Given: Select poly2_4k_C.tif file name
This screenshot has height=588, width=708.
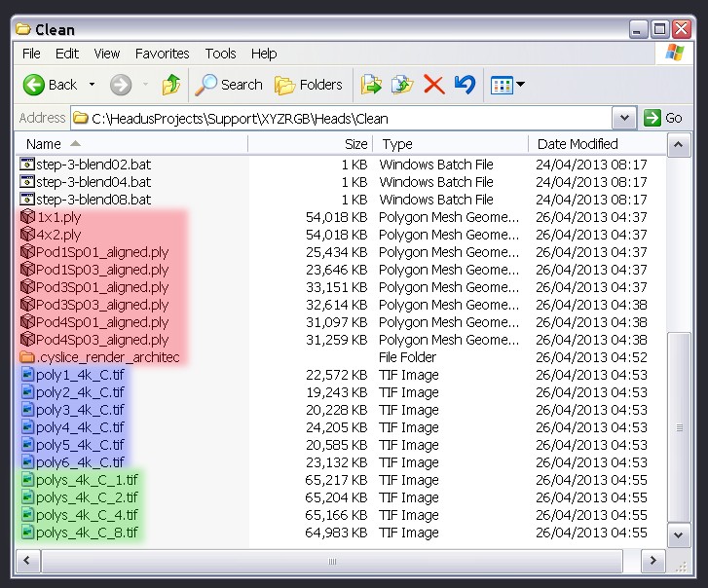Looking at the screenshot, I should coord(81,392).
